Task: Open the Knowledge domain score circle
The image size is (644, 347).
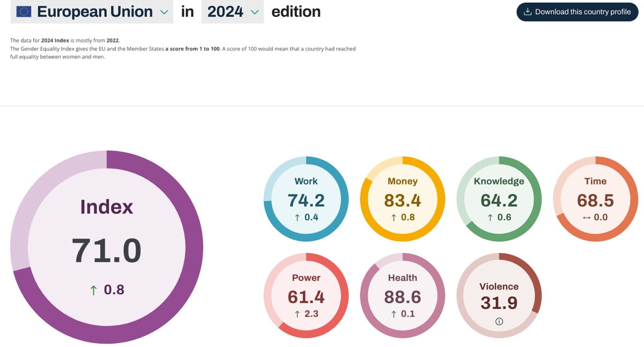Action: [499, 199]
